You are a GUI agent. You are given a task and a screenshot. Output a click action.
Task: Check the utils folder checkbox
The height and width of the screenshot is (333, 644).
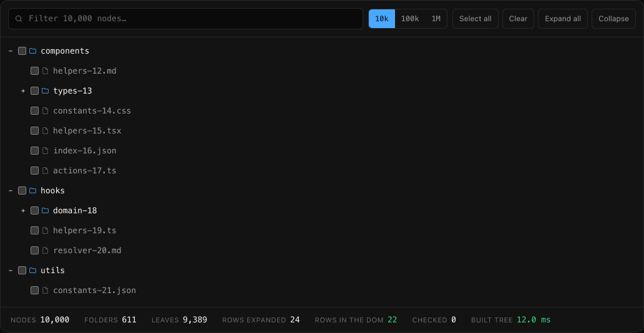tap(22, 270)
